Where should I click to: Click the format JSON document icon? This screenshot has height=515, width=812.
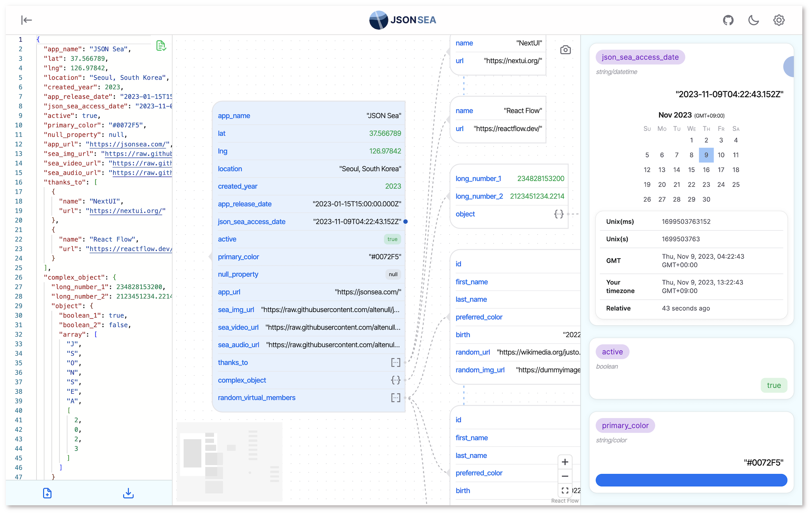click(x=161, y=46)
